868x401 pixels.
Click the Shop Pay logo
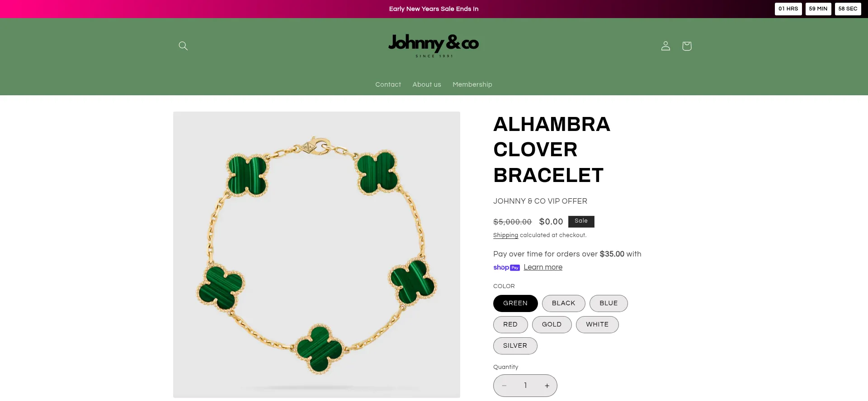[506, 267]
